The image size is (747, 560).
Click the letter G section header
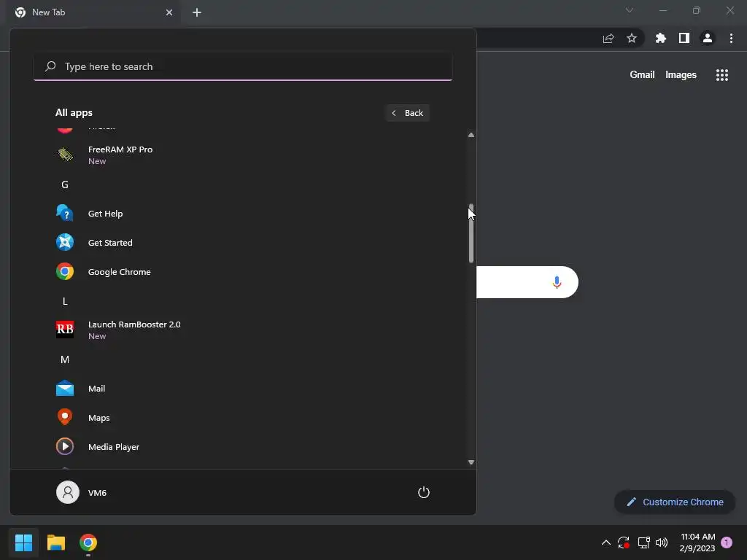coord(65,184)
